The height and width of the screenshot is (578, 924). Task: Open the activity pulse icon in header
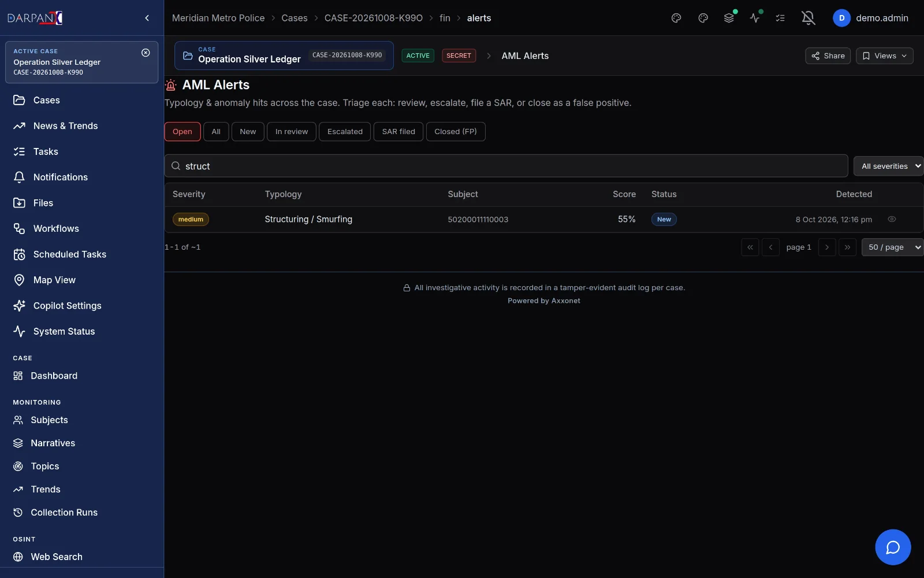755,18
